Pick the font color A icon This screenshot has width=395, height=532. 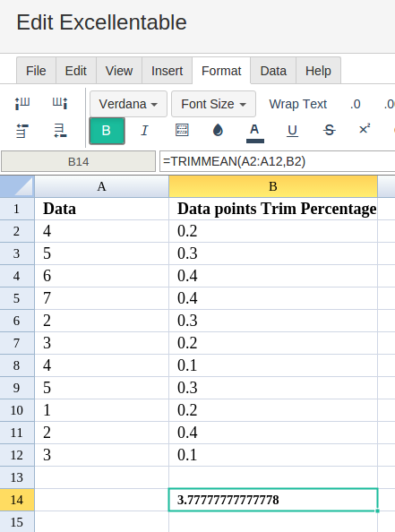(x=255, y=133)
